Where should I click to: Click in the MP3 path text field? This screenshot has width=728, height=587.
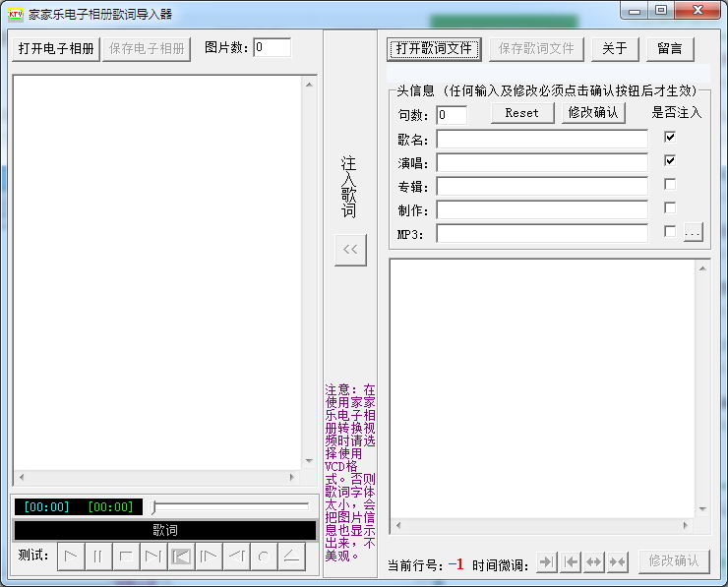[542, 233]
